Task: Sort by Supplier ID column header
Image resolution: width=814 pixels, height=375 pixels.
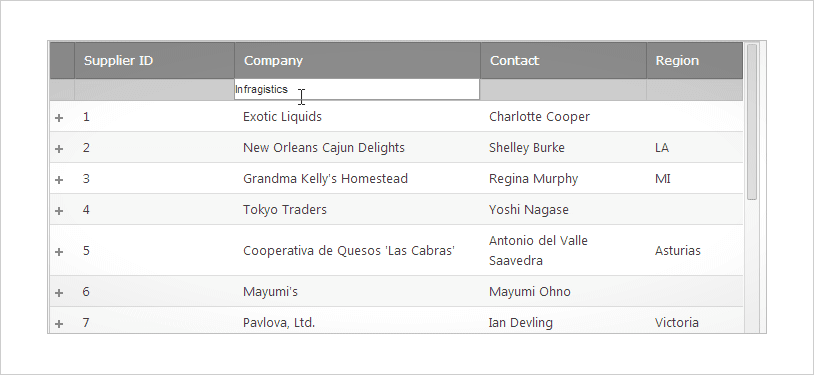Action: click(x=155, y=61)
